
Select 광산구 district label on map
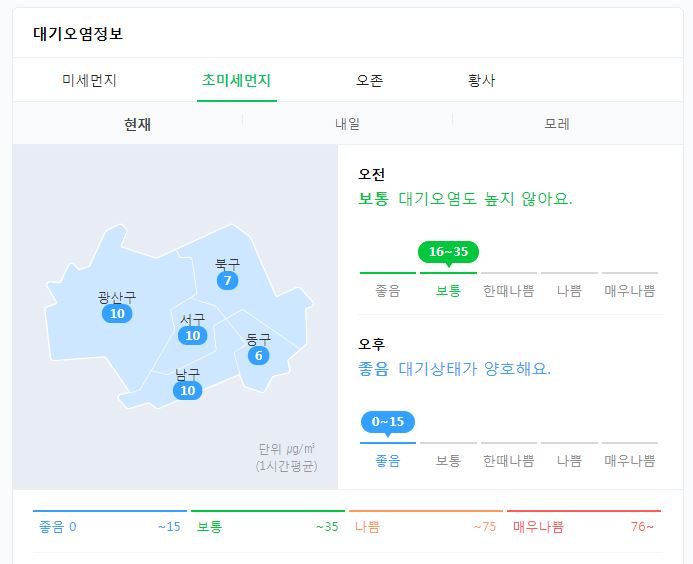tap(117, 297)
